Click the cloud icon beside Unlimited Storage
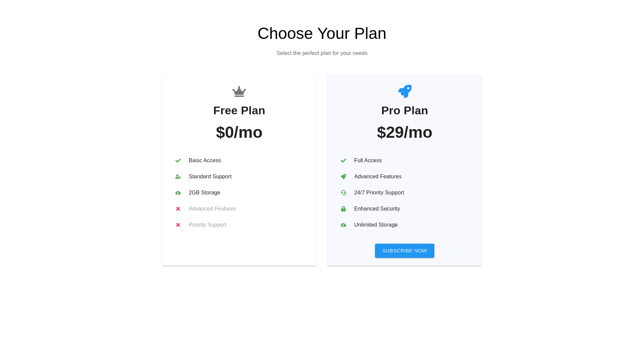This screenshot has height=362, width=644. coord(343,225)
